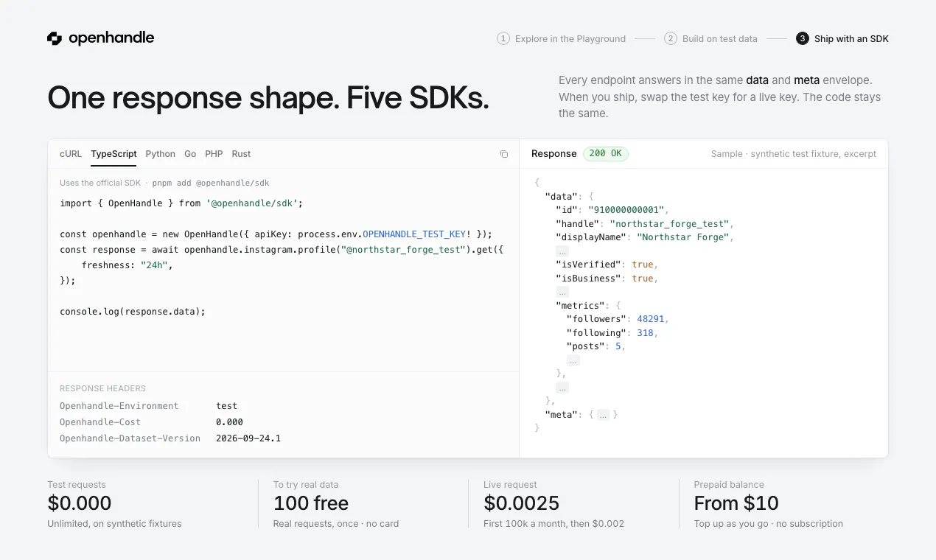Click the openhandle logo icon

pos(55,38)
